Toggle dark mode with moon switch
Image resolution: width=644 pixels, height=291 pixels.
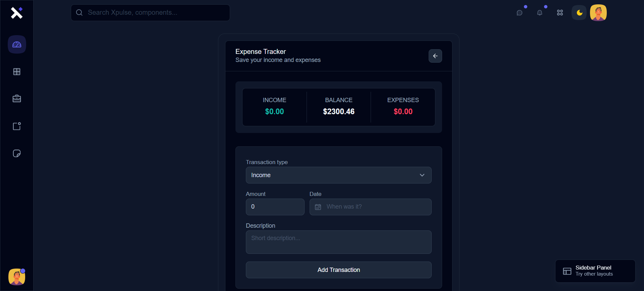coord(579,13)
